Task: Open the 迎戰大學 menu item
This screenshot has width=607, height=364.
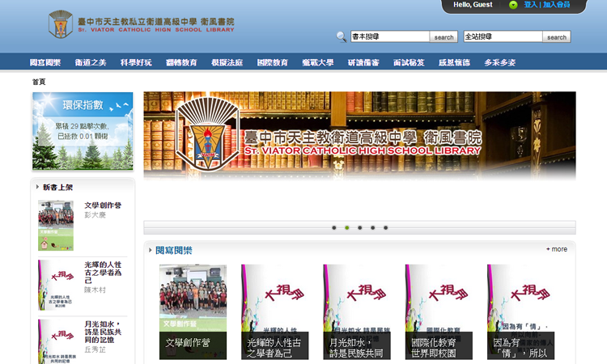Action: tap(318, 62)
